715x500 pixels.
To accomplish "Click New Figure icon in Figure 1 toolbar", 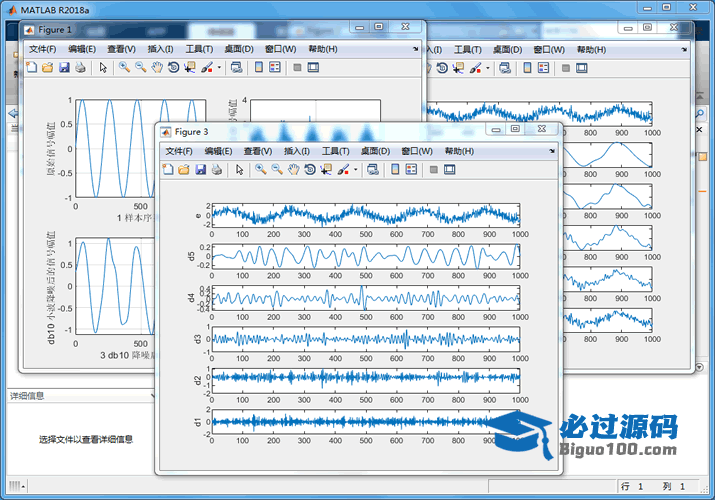I will tap(31, 68).
